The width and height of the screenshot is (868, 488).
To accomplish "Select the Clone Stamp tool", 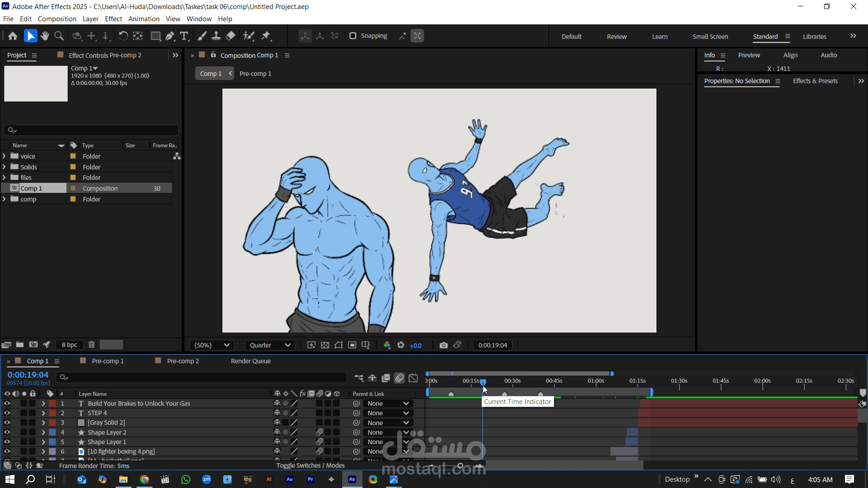I will point(216,36).
